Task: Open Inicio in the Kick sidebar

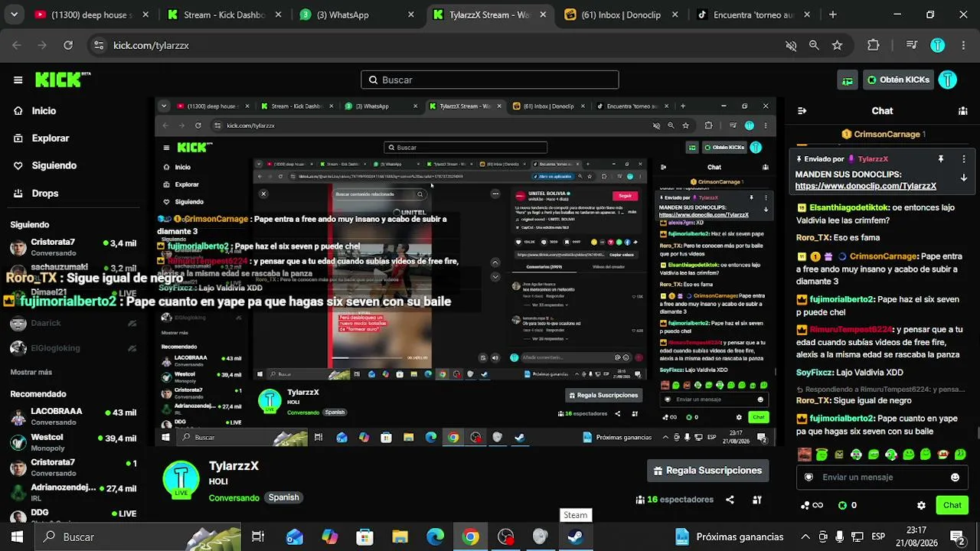Action: (x=44, y=111)
